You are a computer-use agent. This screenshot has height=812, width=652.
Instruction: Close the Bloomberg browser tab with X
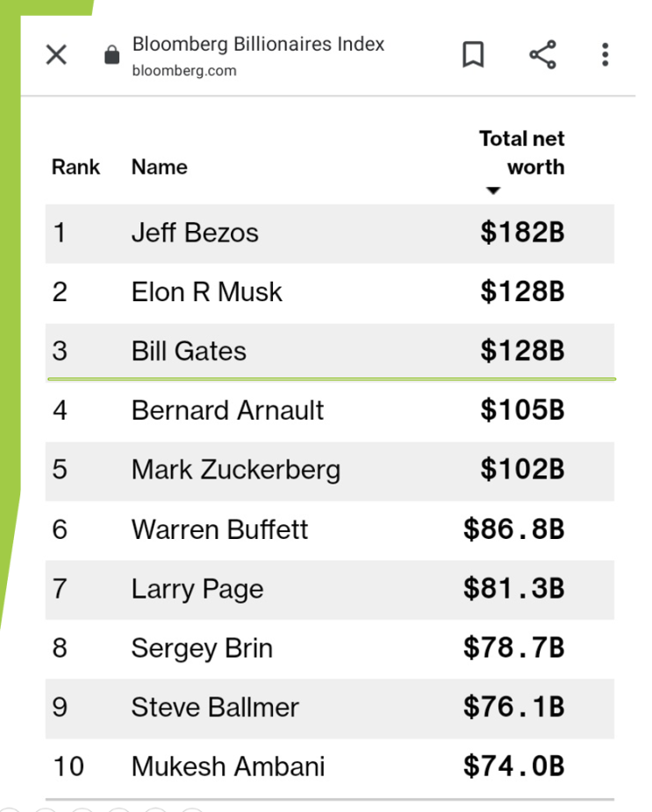point(56,54)
